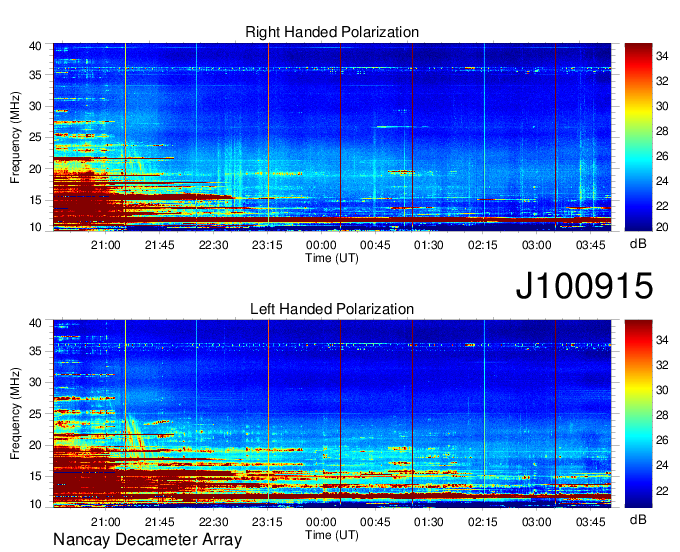Click the 00:00 time tick under Right Handed plot

(x=321, y=245)
